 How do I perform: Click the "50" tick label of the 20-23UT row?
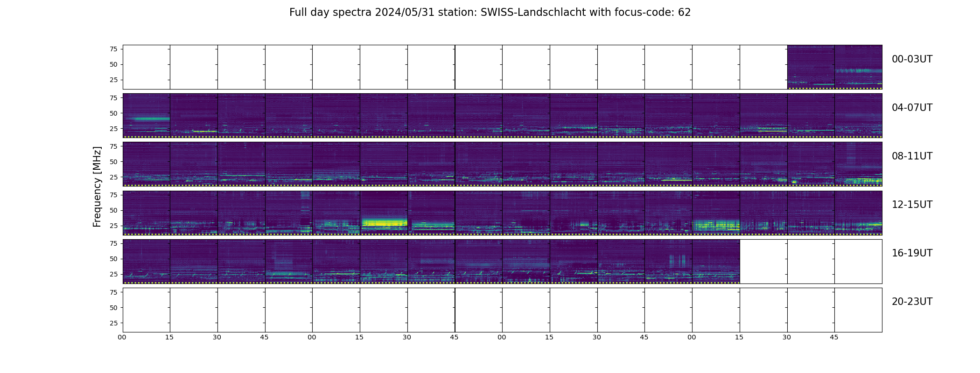coord(113,307)
